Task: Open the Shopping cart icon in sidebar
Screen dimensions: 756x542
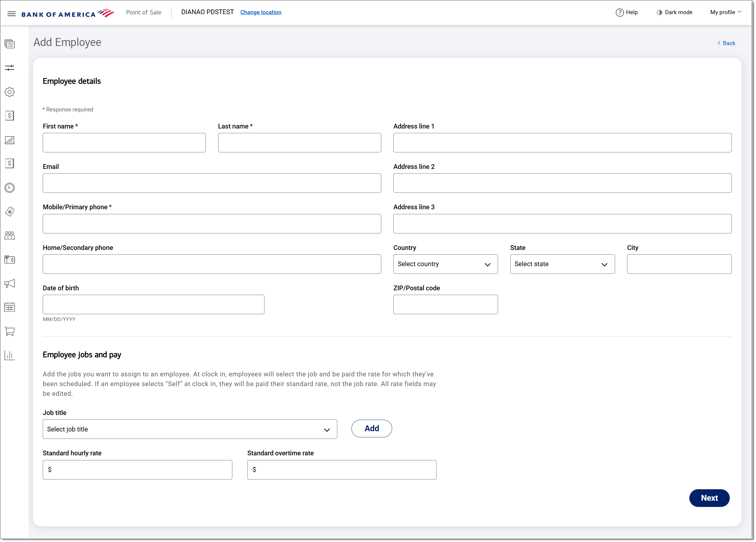Action: click(x=10, y=332)
